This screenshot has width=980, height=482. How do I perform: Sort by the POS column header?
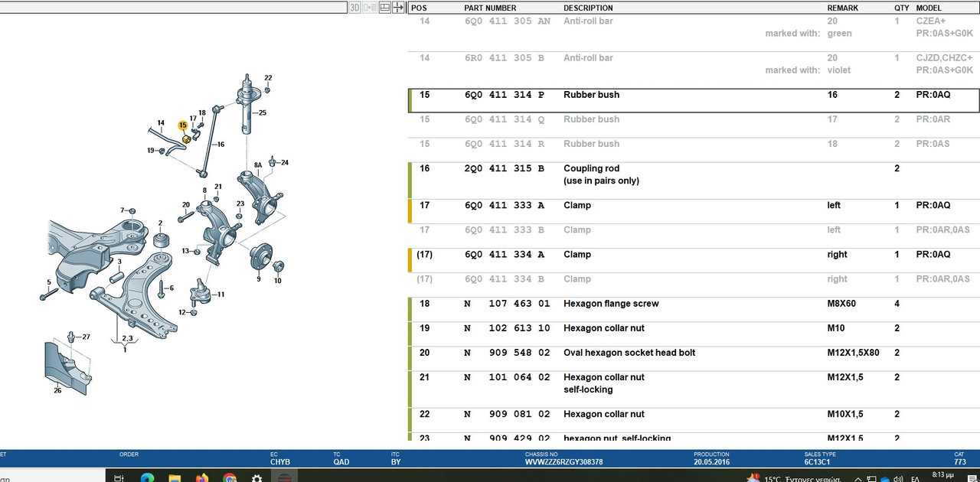[419, 8]
